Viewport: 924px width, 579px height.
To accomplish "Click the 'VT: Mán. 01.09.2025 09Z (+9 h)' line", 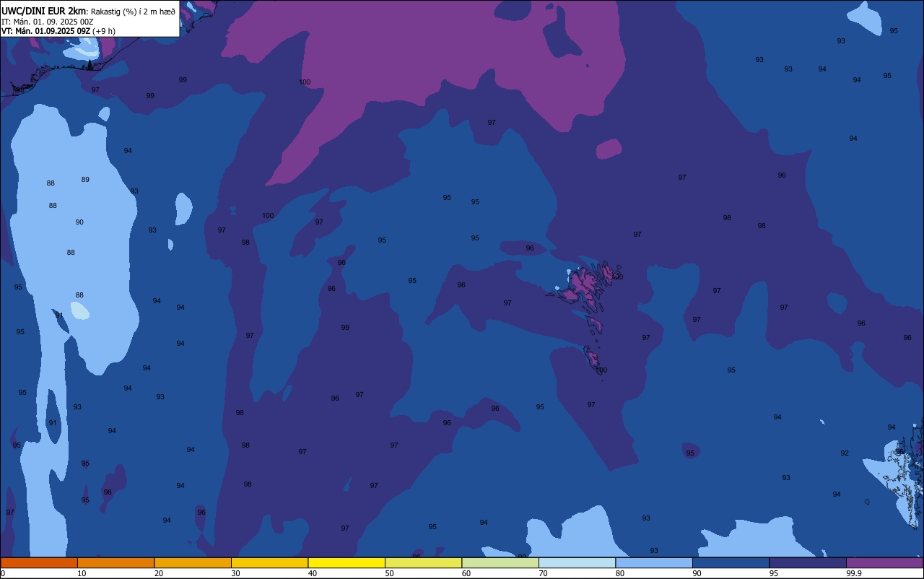I will click(x=58, y=31).
